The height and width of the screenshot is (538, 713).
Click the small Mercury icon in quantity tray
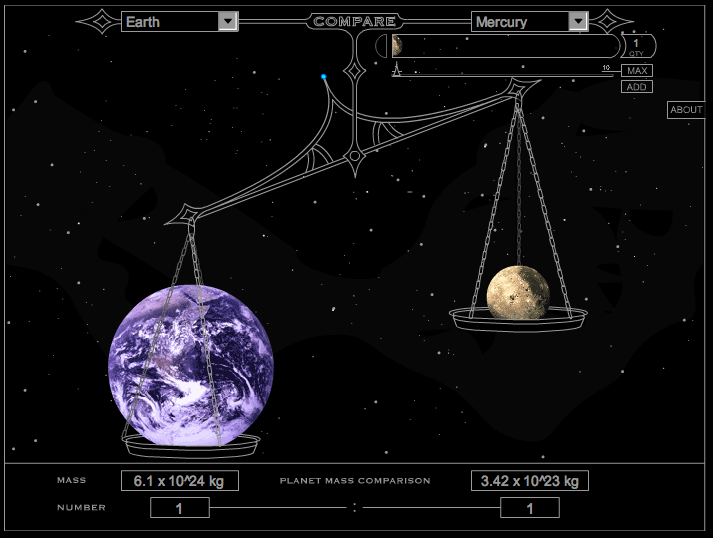point(397,46)
